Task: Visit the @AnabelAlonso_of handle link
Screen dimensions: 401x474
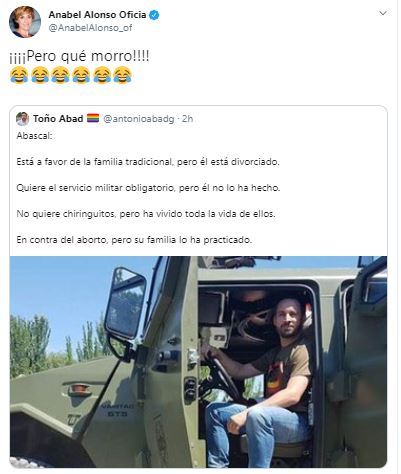Action: [90, 28]
